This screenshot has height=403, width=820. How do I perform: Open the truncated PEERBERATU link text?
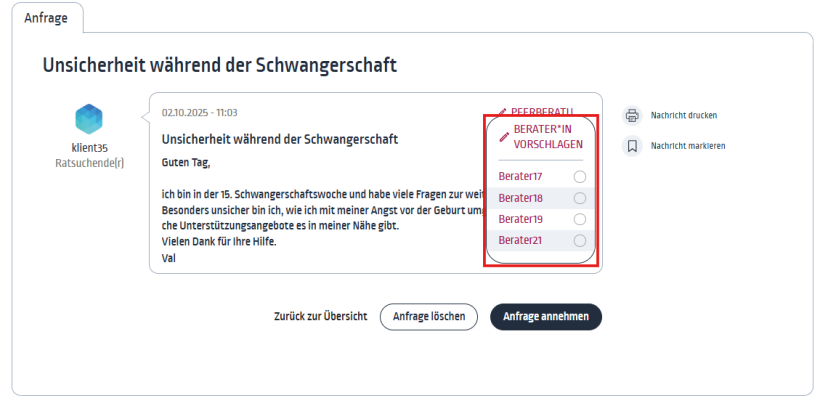pyautogui.click(x=542, y=112)
